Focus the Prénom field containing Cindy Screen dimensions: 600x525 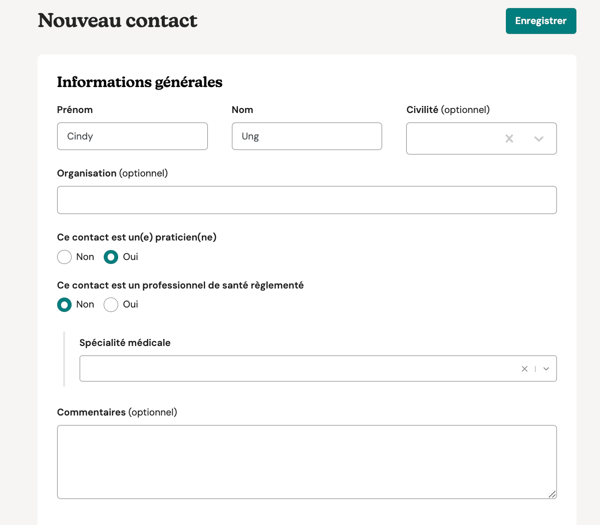point(132,136)
